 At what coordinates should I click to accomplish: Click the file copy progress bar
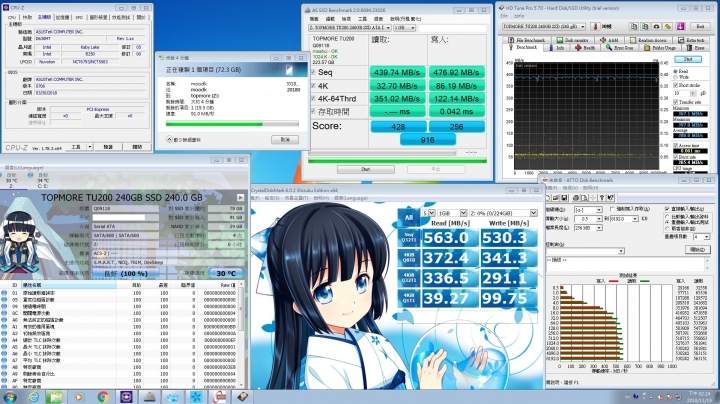click(x=232, y=124)
